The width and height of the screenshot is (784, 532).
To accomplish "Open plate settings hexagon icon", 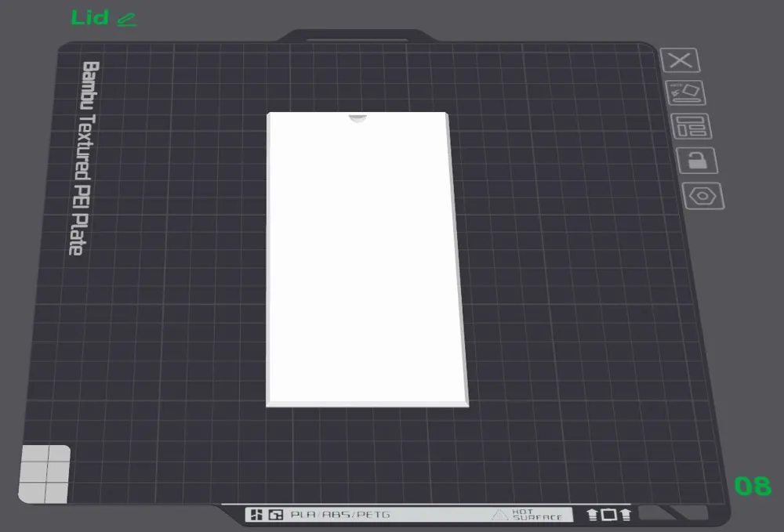I will pyautogui.click(x=703, y=196).
